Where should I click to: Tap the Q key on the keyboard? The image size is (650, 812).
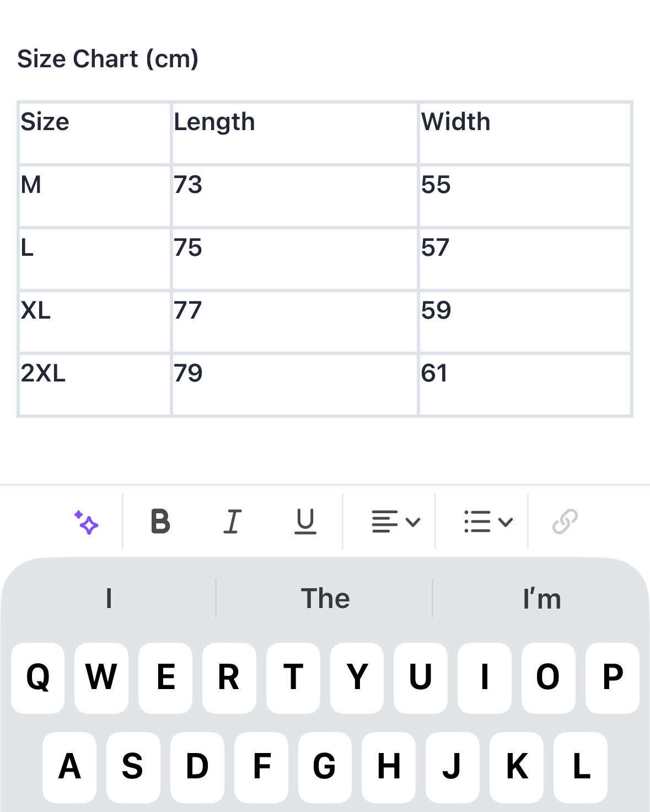[x=37, y=678]
